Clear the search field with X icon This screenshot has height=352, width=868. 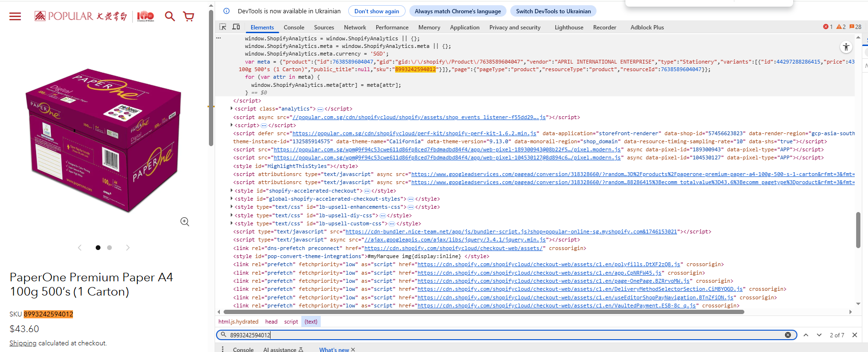click(x=788, y=335)
